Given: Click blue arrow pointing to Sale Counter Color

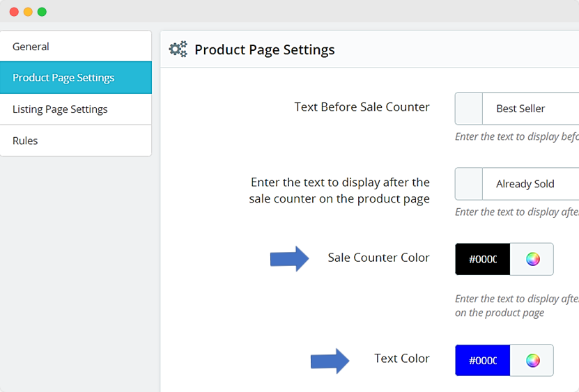Looking at the screenshot, I should pyautogui.click(x=289, y=258).
